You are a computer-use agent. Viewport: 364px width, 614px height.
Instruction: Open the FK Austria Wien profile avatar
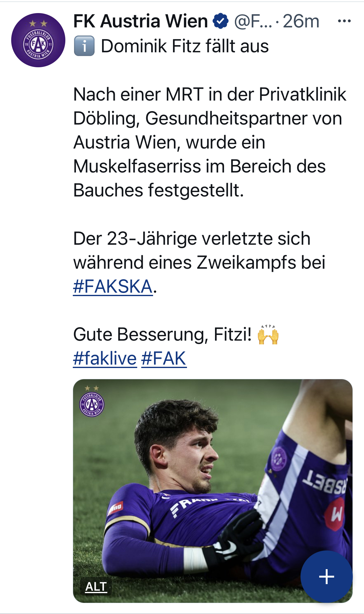pos(38,40)
